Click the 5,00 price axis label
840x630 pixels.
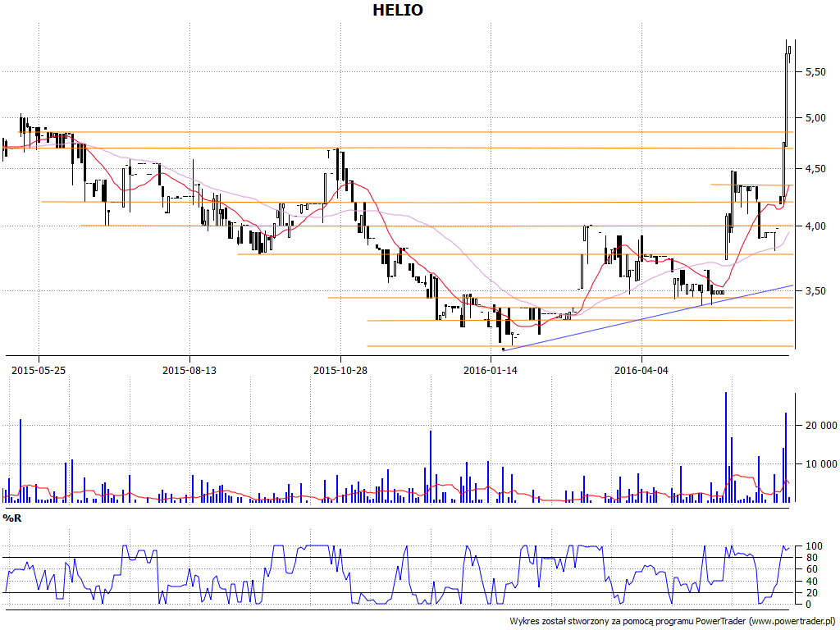[x=816, y=118]
